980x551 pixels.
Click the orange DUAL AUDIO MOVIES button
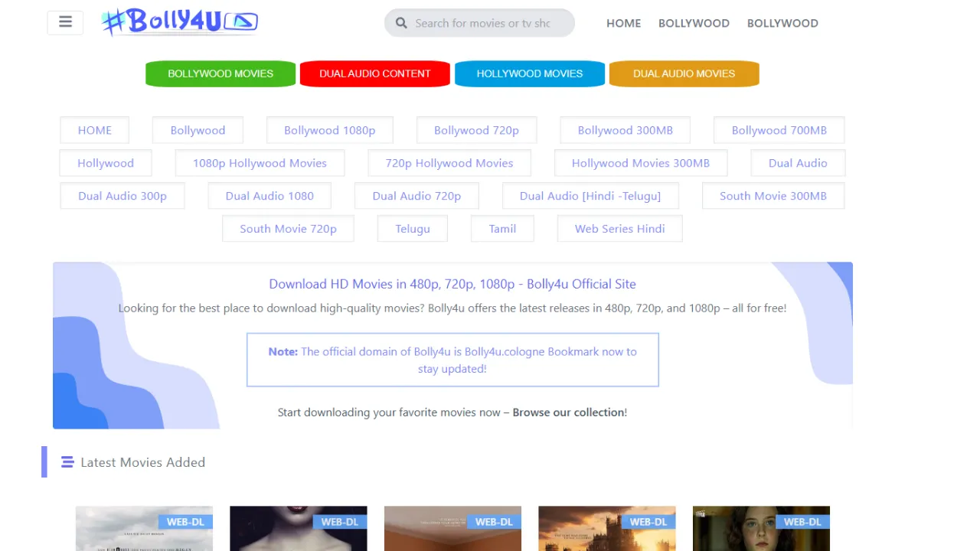[684, 73]
